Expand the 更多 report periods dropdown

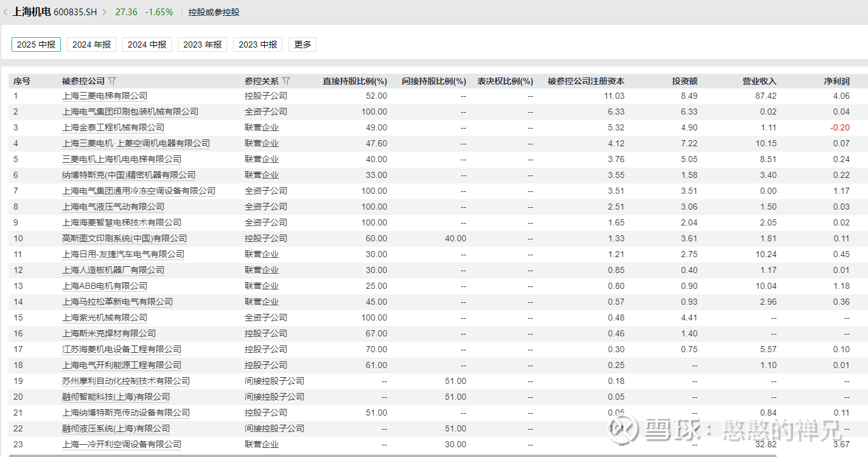(x=303, y=44)
